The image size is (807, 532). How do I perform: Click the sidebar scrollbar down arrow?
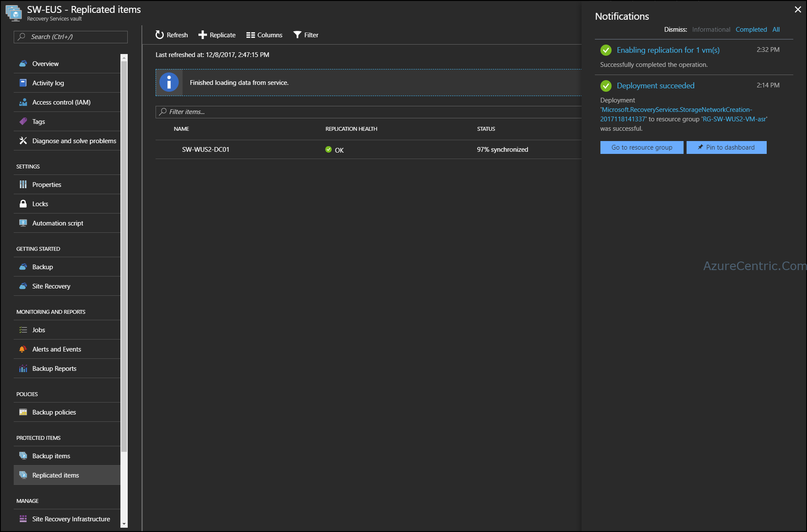[124, 524]
